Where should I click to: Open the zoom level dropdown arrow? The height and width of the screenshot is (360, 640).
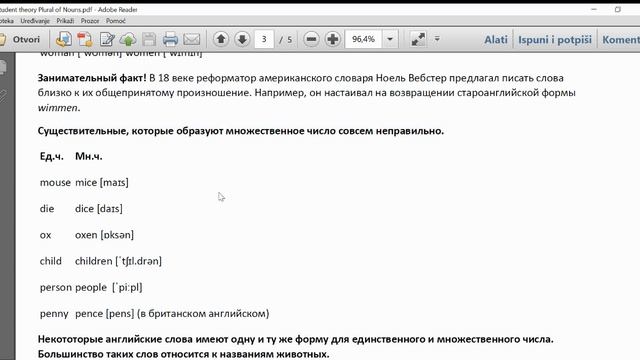[390, 39]
